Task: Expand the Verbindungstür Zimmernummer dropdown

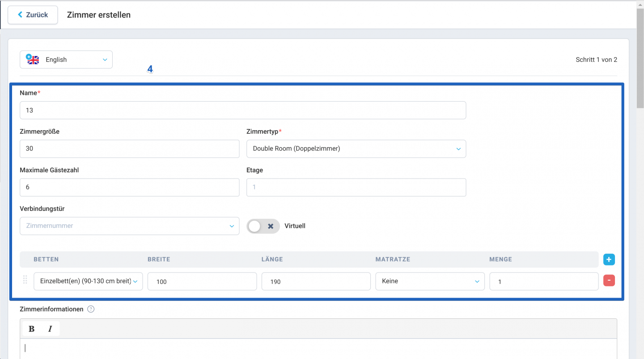Action: coord(130,226)
